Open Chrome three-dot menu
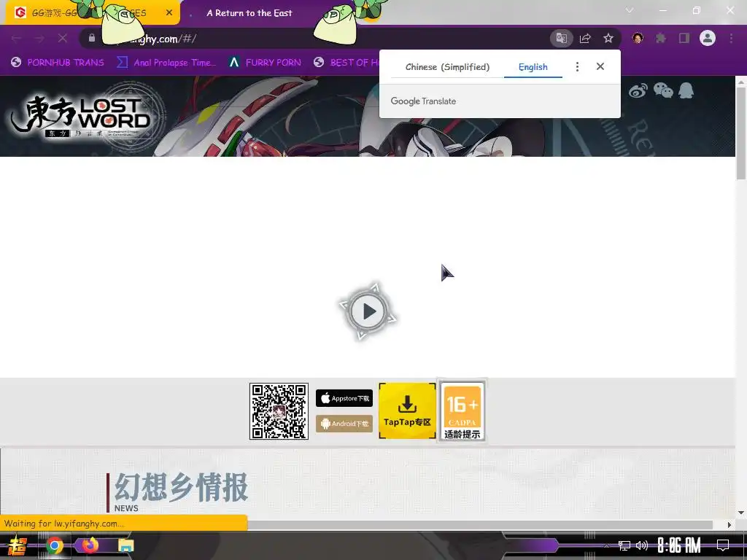747x560 pixels. coord(731,38)
